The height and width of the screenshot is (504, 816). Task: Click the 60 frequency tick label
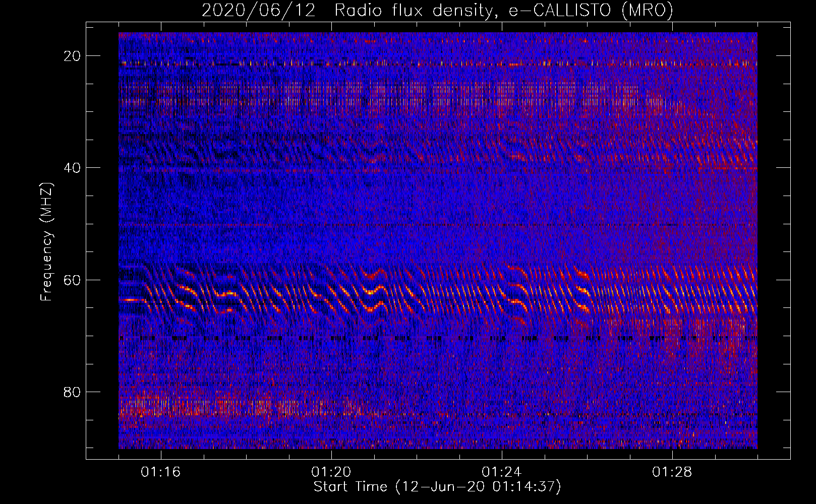(x=73, y=280)
